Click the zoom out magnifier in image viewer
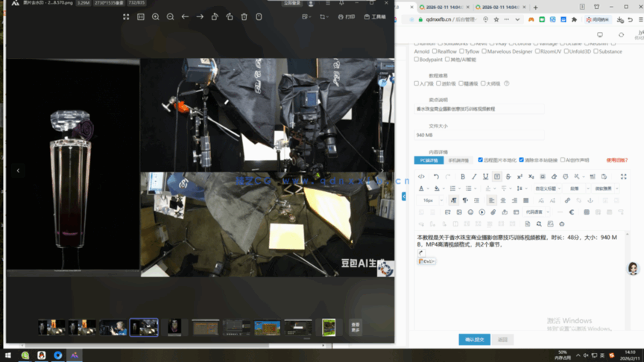644x362 pixels. tap(171, 17)
